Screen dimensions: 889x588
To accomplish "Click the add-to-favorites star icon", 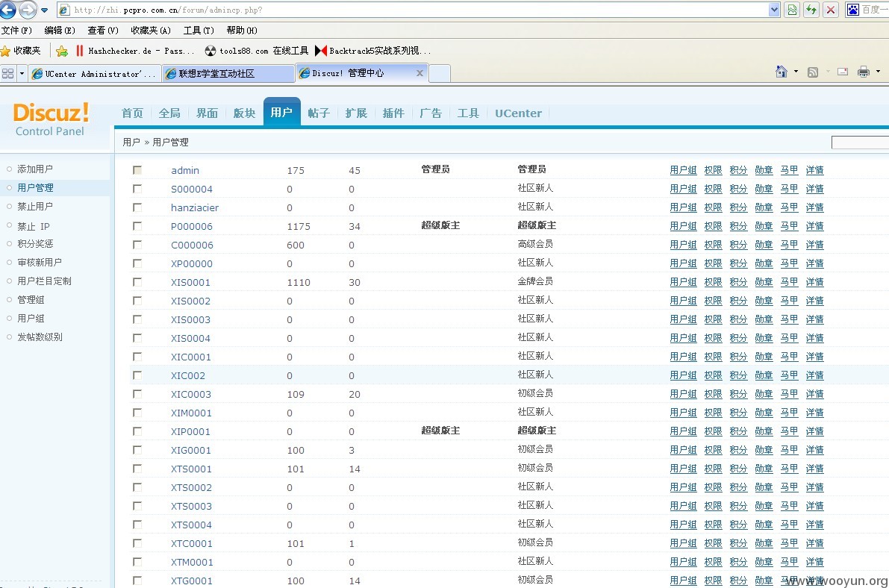I will coord(62,51).
